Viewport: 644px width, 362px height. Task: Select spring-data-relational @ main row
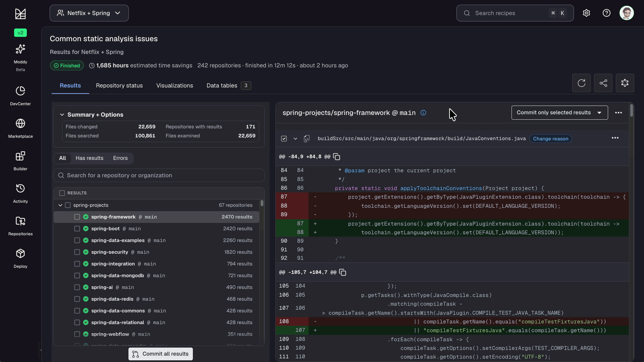point(156,322)
